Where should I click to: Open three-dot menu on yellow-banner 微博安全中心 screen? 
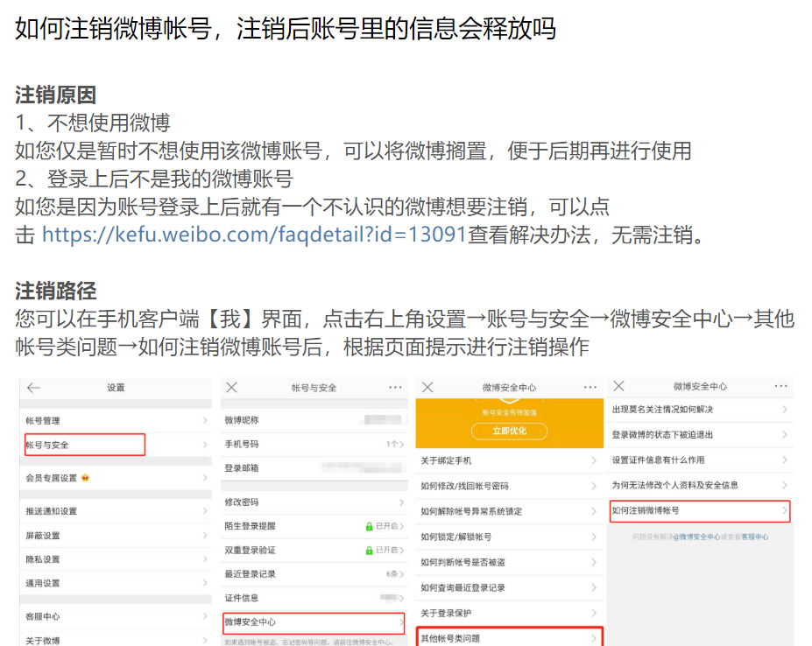590,387
